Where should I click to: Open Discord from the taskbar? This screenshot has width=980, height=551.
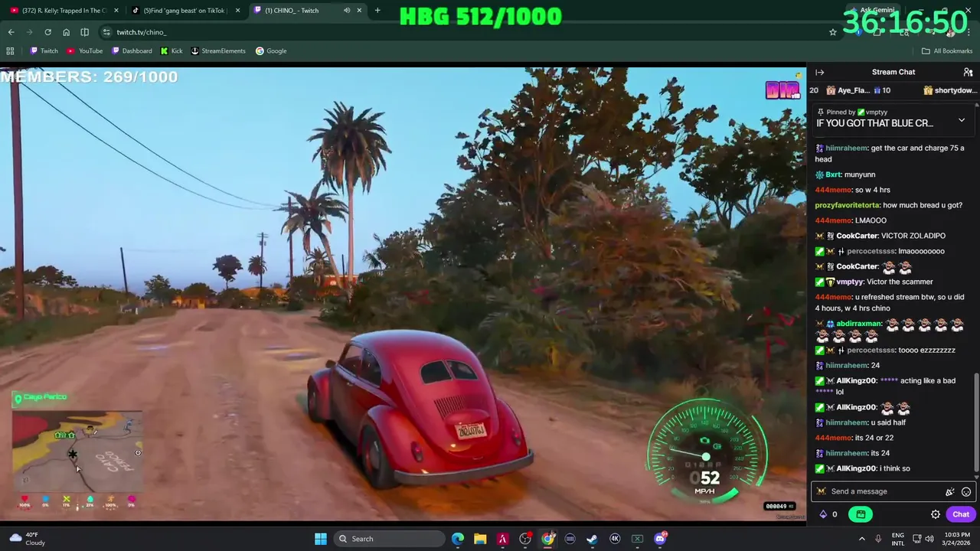click(660, 539)
